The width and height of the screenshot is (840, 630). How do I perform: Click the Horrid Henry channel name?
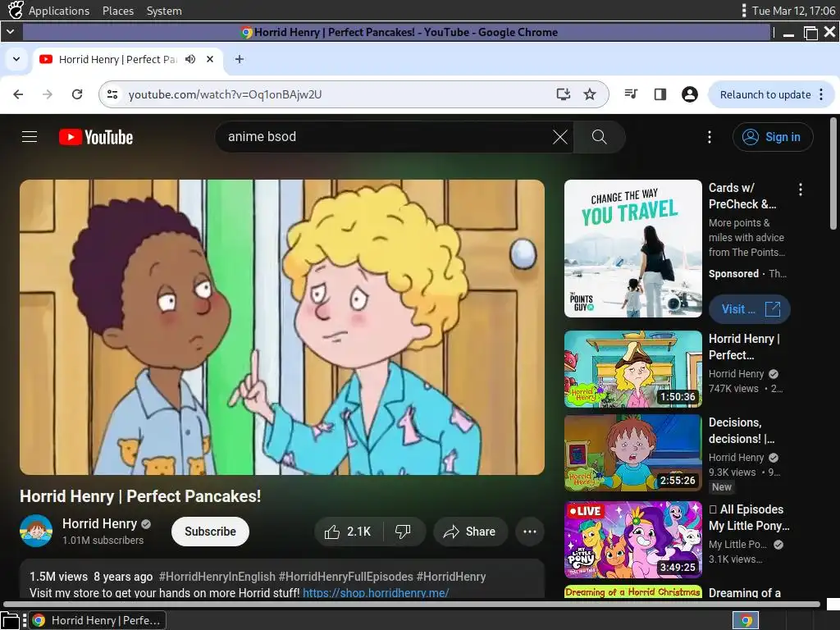pos(99,523)
